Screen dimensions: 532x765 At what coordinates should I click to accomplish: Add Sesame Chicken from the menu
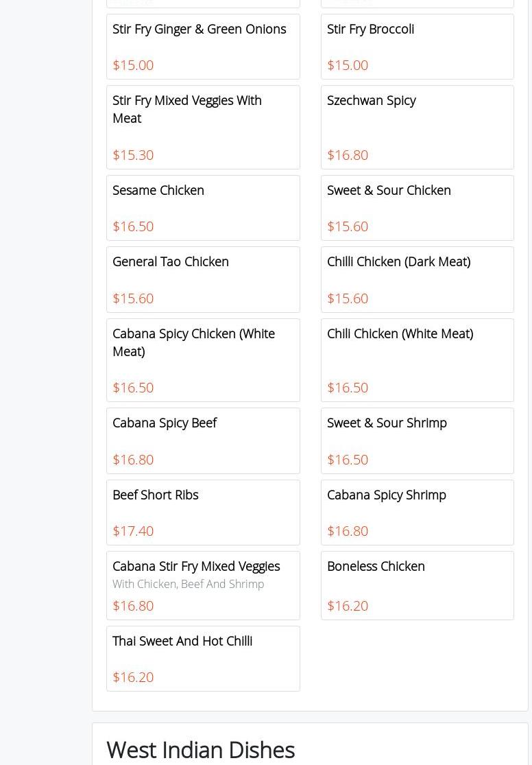pos(158,191)
